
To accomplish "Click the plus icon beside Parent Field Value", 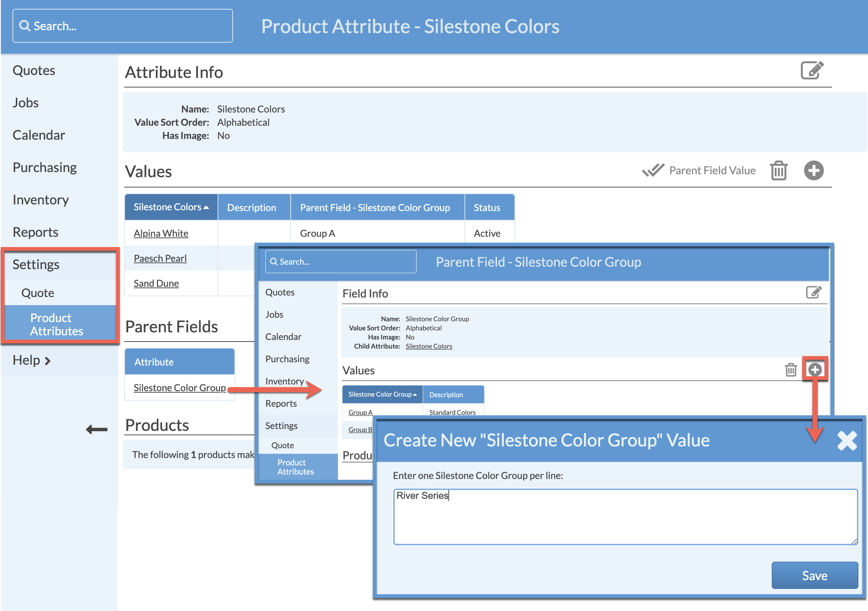I will click(x=813, y=171).
